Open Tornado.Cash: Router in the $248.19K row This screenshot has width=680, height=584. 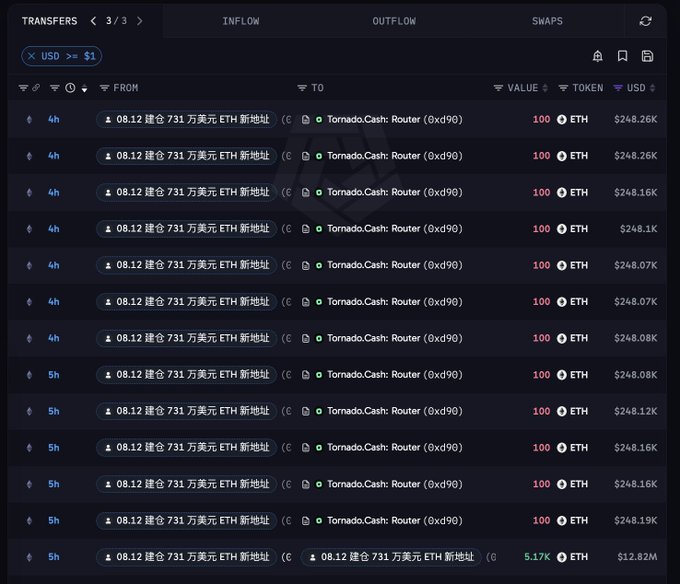pos(395,520)
